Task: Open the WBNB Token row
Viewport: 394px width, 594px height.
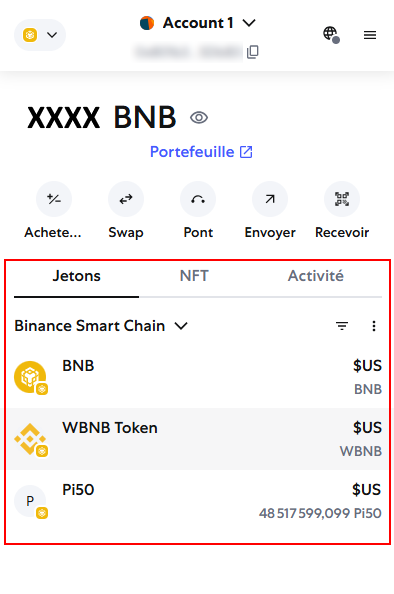Action: point(198,439)
